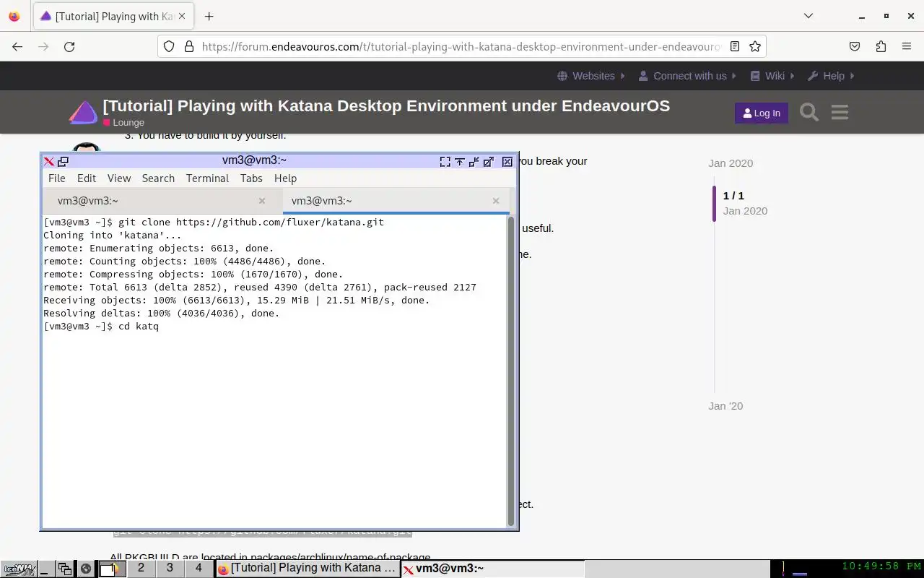Switch to workspace 3 in taskbar
The height and width of the screenshot is (578, 924).
(170, 569)
